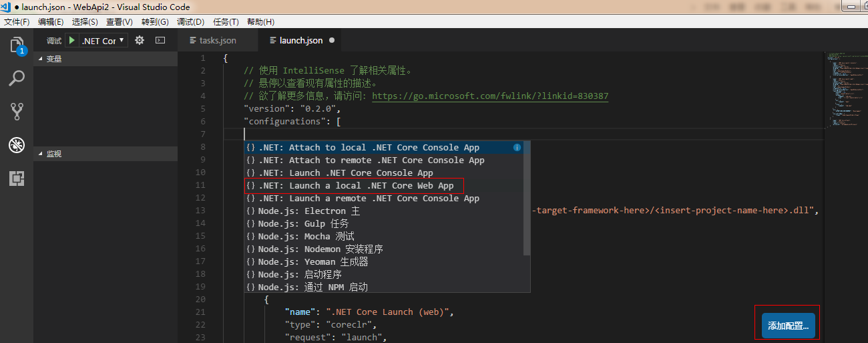868x343 pixels.
Task: Show info for highlighted suggestion
Action: click(517, 147)
